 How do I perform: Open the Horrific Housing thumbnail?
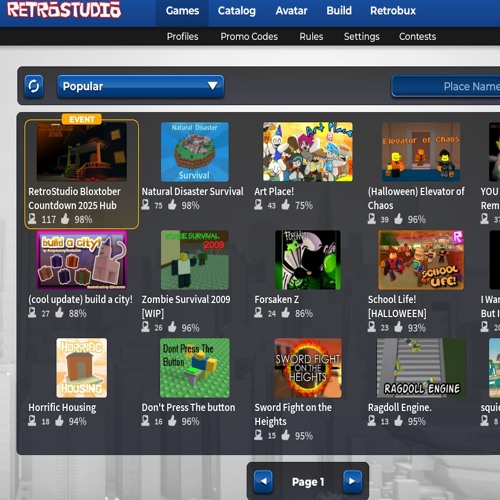(82, 368)
